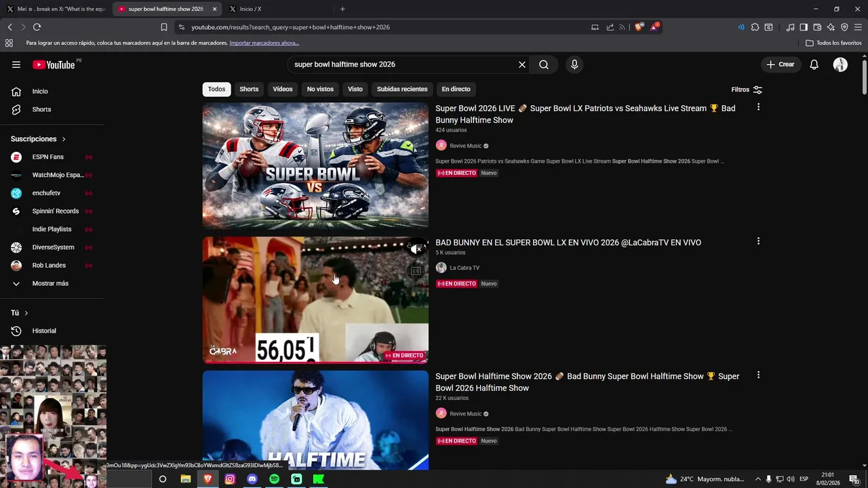Go to the YouTube logo home link
Screen dimensions: 868x488
point(54,64)
